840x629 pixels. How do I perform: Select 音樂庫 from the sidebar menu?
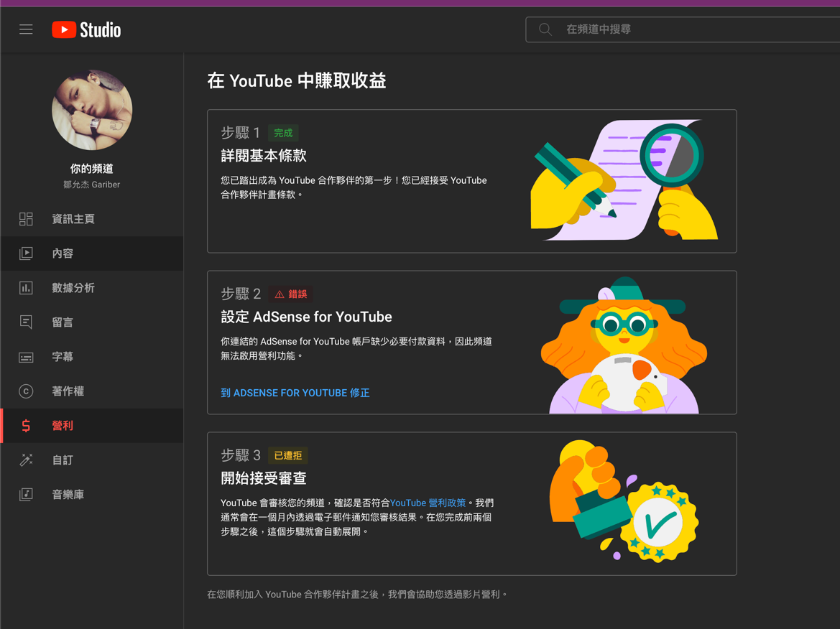pyautogui.click(x=62, y=494)
